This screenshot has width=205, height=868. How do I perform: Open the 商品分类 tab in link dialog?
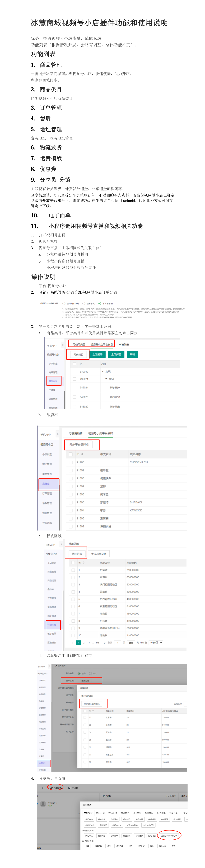[100, 813]
